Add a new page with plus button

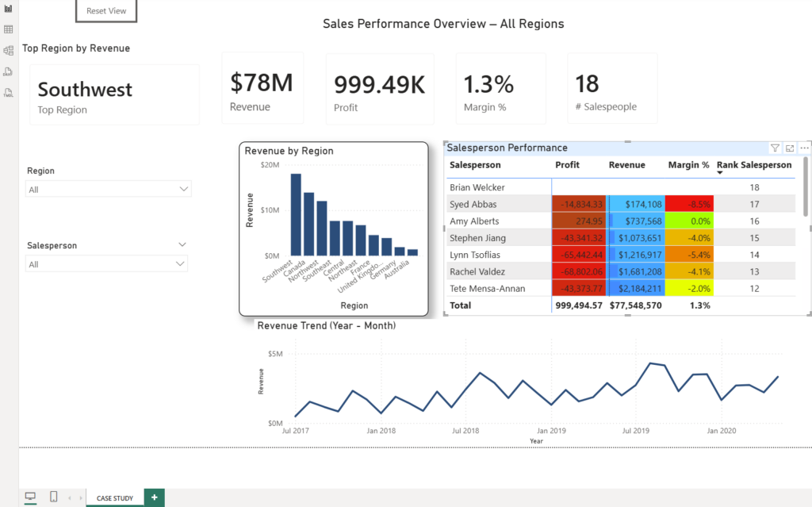pyautogui.click(x=155, y=497)
